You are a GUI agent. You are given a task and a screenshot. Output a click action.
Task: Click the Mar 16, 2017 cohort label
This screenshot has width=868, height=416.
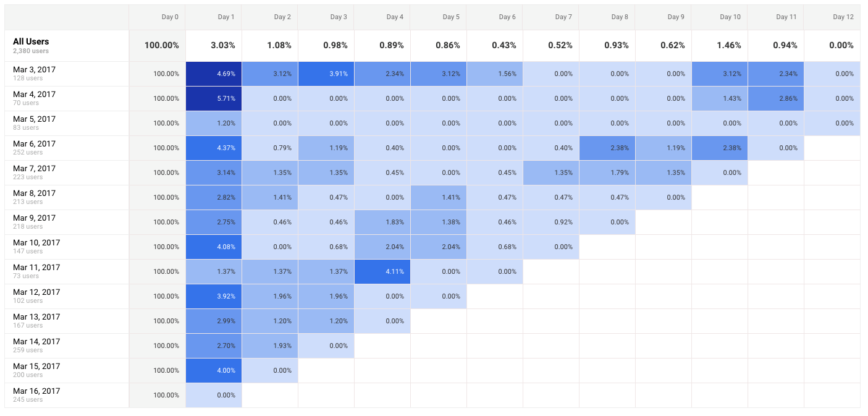[x=36, y=391]
